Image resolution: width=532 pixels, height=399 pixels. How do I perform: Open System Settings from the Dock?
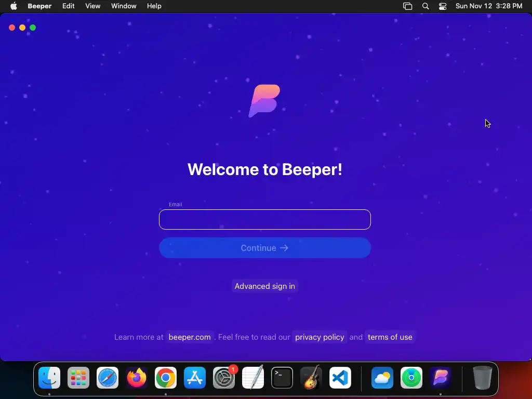(x=224, y=378)
